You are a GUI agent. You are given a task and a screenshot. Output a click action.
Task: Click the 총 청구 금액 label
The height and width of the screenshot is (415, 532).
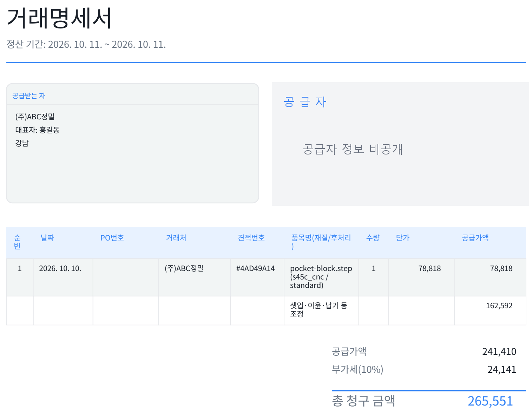pos(363,401)
